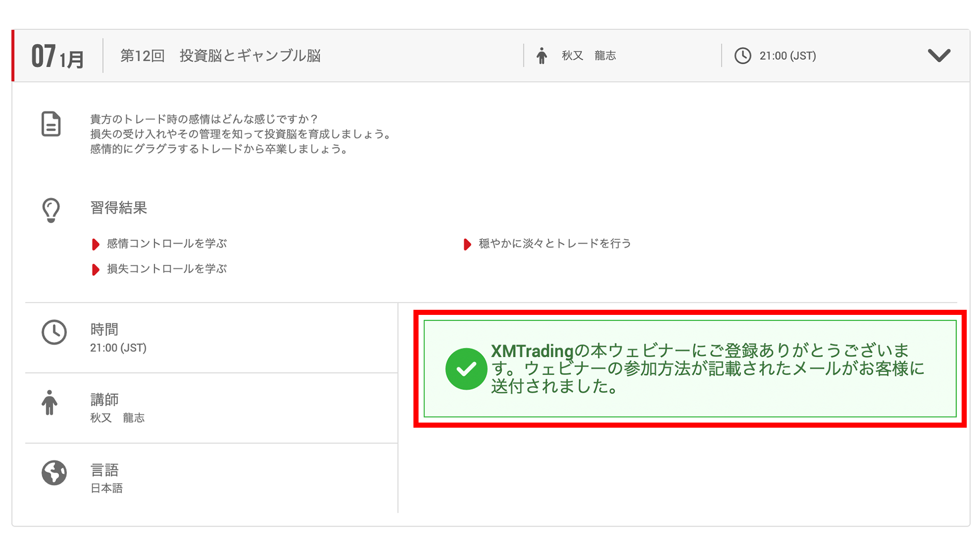980x542 pixels.
Task: Select the 穏やかに淡々とトレードを行う bullet item
Action: pyautogui.click(x=554, y=244)
